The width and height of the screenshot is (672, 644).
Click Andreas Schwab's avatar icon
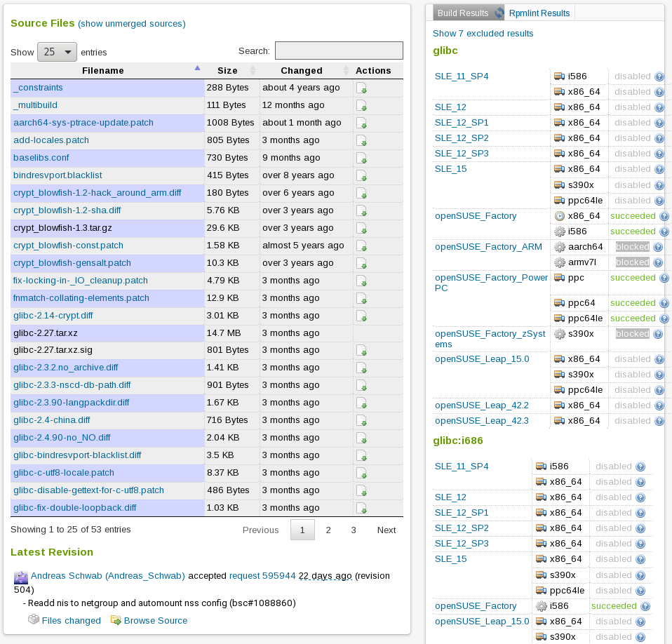[x=21, y=577]
